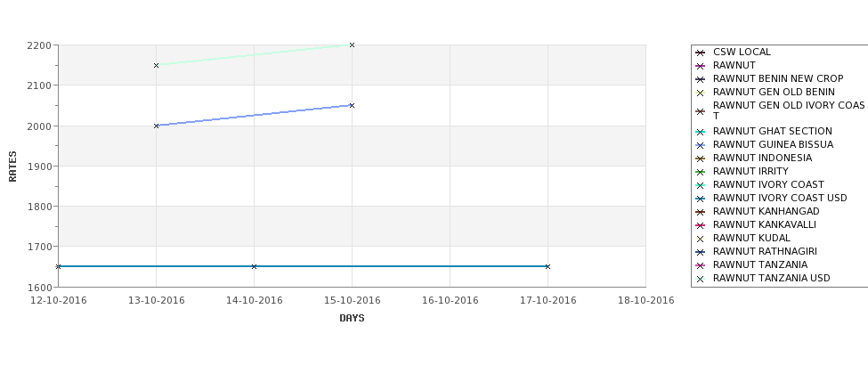Viewport: 868px width, 382px height.
Task: Click the RAWNUT IVORY COAST USD legend marker
Action: (701, 199)
